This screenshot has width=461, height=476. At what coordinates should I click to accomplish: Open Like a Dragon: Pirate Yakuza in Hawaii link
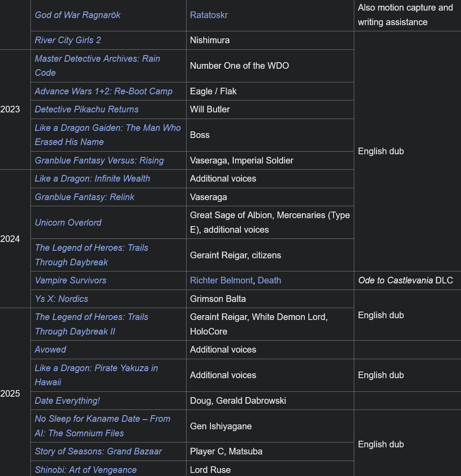pos(96,375)
